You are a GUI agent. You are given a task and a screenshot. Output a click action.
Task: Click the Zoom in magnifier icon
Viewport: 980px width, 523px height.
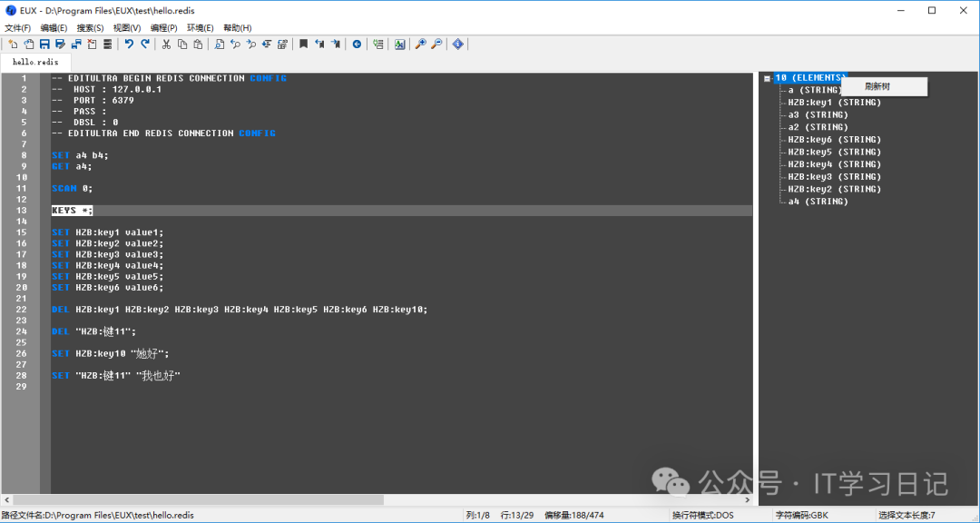(420, 44)
